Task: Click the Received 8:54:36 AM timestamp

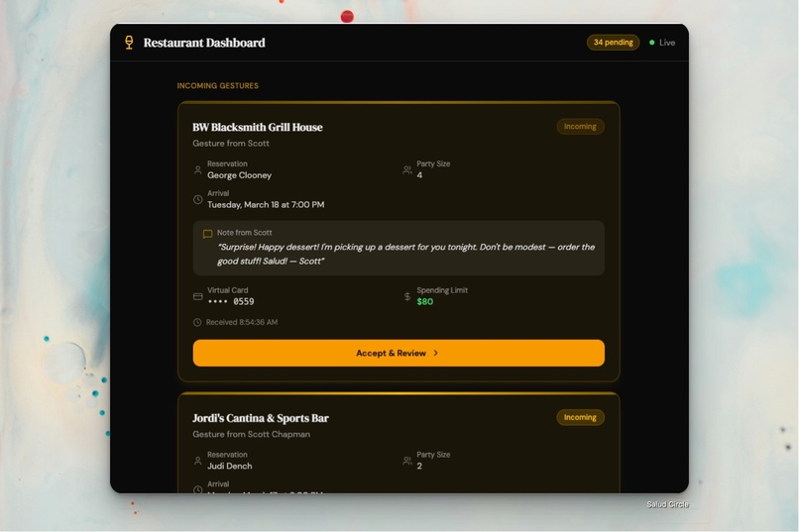Action: pyautogui.click(x=242, y=322)
